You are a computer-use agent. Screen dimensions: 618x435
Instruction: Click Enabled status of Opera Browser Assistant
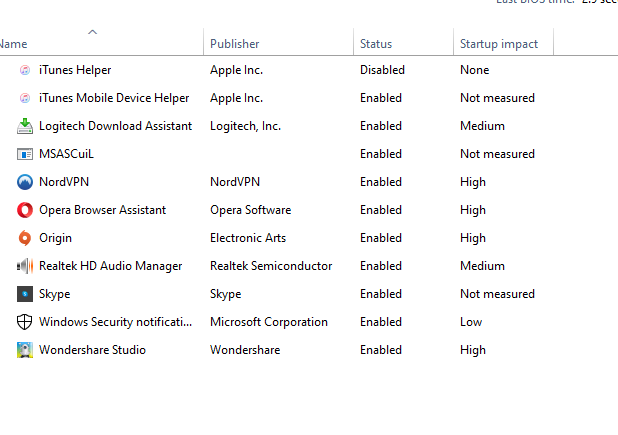tap(381, 210)
